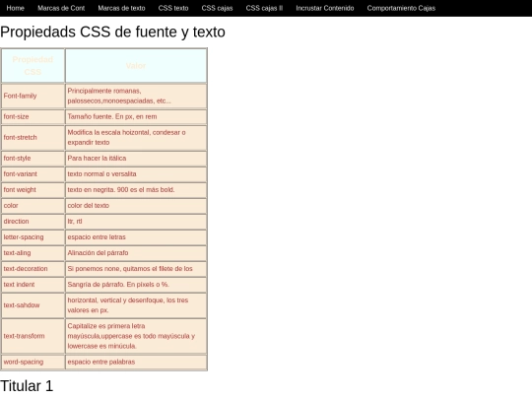Select value 'Capitalize es primera letra mayúscula'

[x=136, y=336]
